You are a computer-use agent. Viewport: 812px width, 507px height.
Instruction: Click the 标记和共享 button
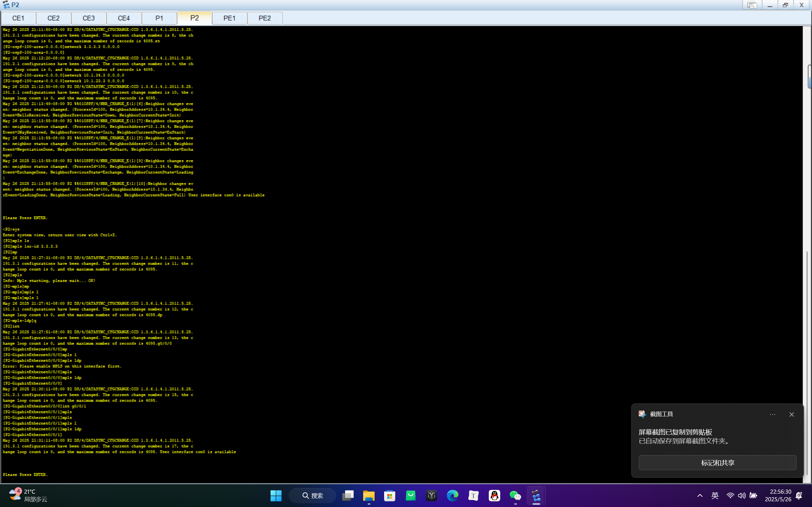pyautogui.click(x=717, y=463)
